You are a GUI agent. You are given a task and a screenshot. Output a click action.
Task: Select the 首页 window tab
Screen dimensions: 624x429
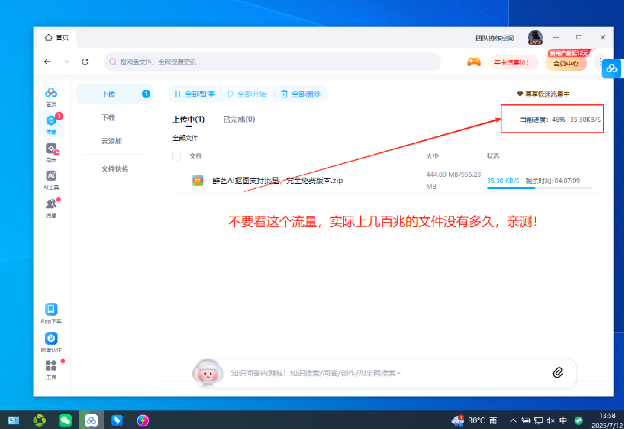[x=57, y=38]
